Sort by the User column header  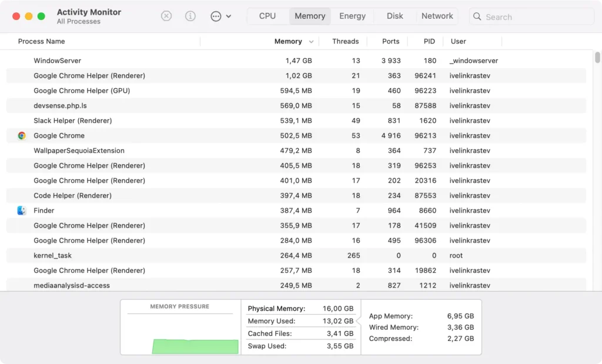[458, 41]
